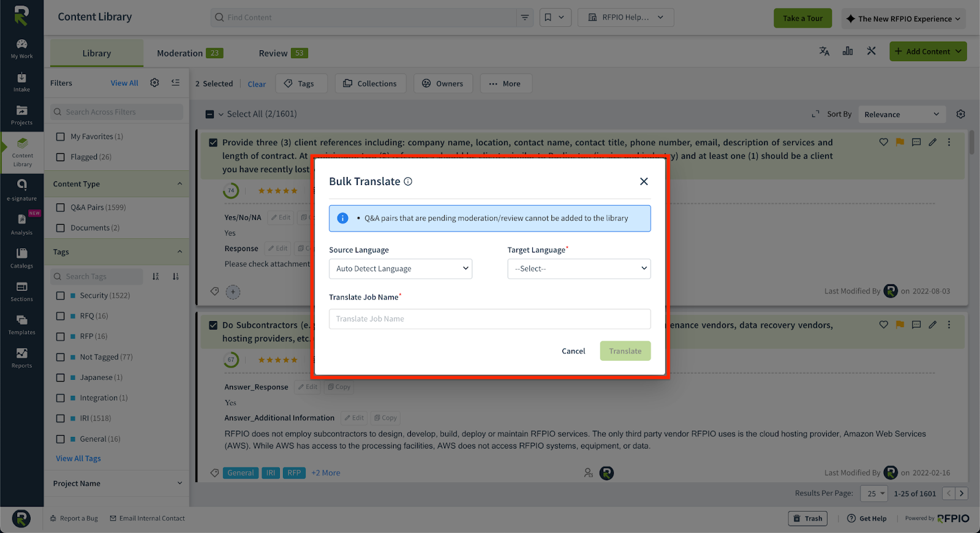The width and height of the screenshot is (980, 533).
Task: Collapse the Tags filter section
Action: 179,252
